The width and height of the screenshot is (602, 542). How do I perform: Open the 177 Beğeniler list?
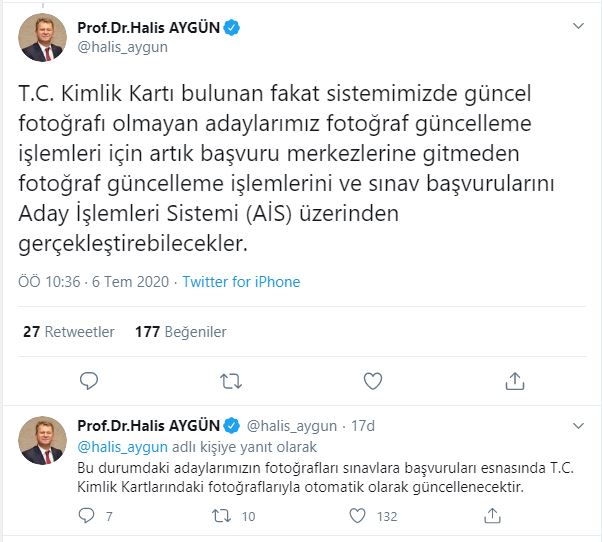(181, 331)
